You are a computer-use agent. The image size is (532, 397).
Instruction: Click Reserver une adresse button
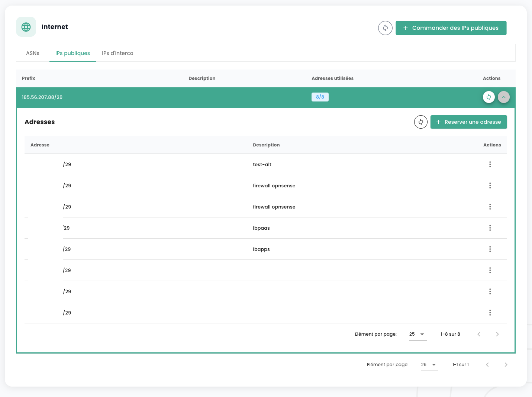point(468,122)
